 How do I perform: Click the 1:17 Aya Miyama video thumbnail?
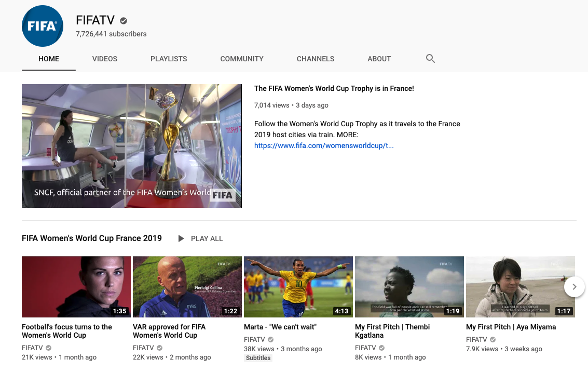coord(521,287)
